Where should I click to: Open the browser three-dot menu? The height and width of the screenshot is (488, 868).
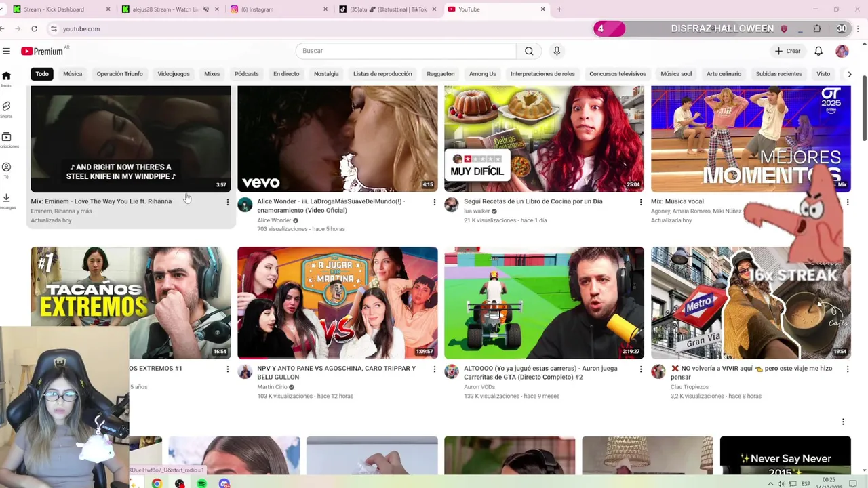point(858,28)
